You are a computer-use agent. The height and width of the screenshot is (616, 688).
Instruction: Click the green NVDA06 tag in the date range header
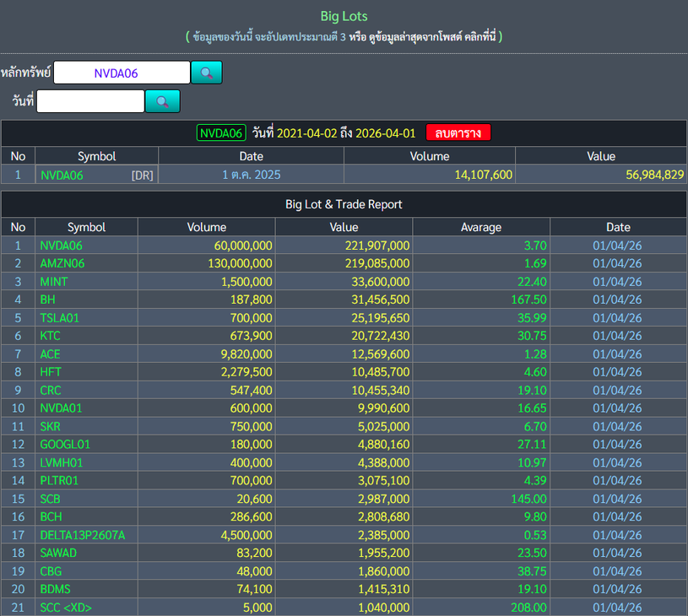tap(221, 132)
